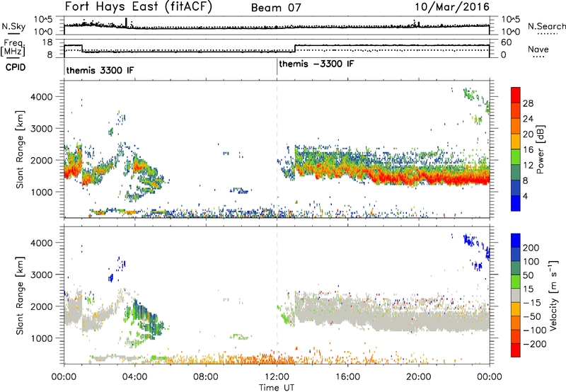Click the dashed 12:00 CPID change line in power panel
The height and width of the screenshot is (392, 566).
click(x=277, y=149)
